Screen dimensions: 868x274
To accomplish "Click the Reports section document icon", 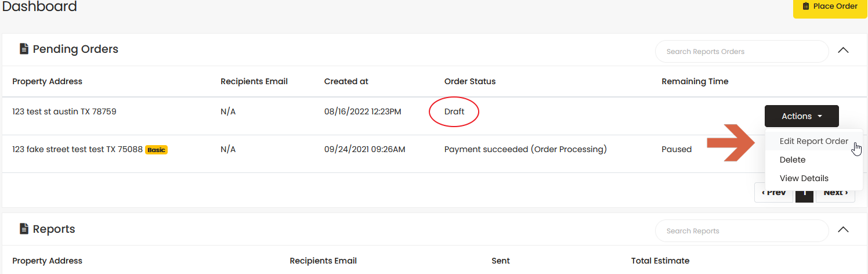I will [x=24, y=229].
